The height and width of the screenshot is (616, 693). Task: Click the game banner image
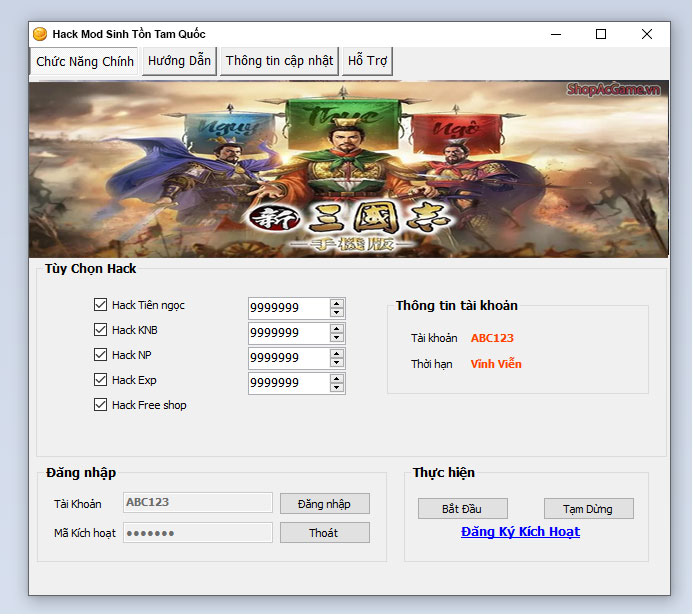click(x=349, y=169)
